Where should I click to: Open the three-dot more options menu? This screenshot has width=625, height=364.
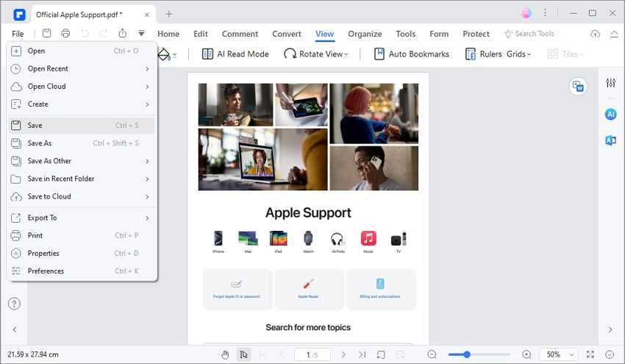coord(545,13)
